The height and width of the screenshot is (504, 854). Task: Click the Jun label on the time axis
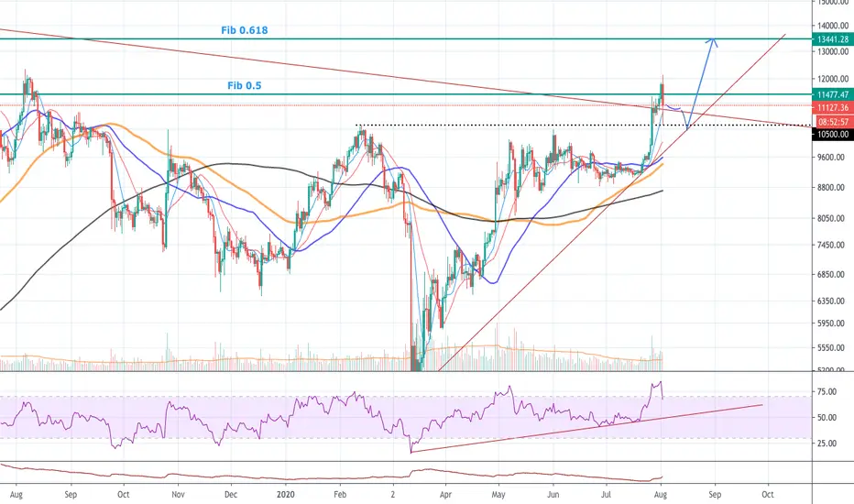tap(553, 495)
